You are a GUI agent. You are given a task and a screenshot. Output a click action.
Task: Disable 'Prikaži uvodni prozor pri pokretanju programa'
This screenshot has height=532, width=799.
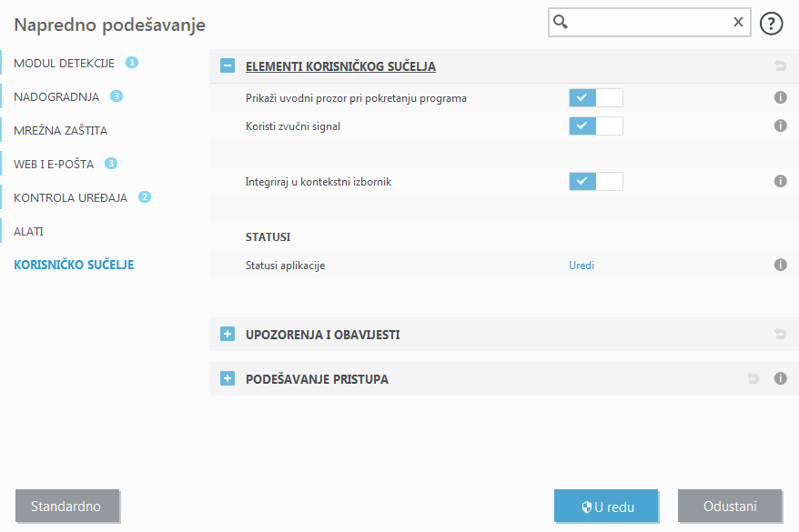coord(593,97)
